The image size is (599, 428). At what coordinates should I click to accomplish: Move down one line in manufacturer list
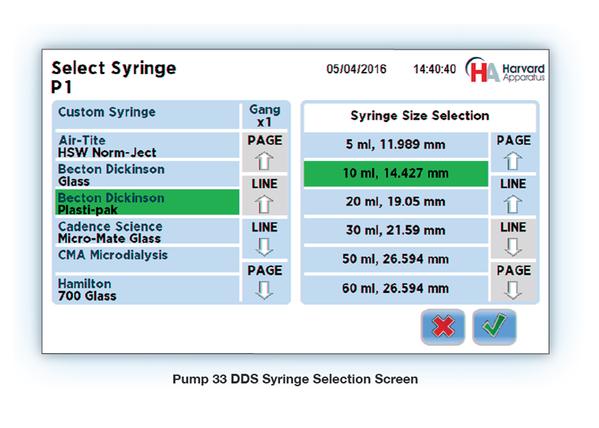pos(265,239)
